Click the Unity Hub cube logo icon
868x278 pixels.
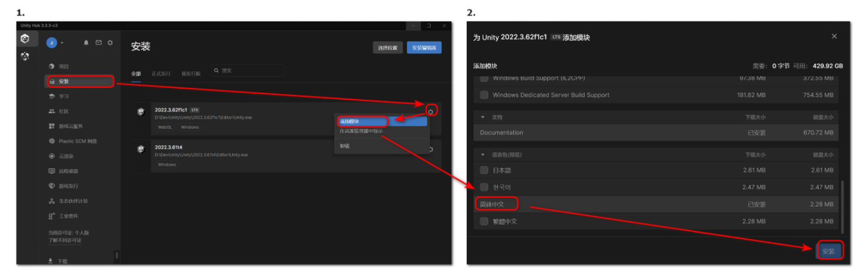[25, 39]
